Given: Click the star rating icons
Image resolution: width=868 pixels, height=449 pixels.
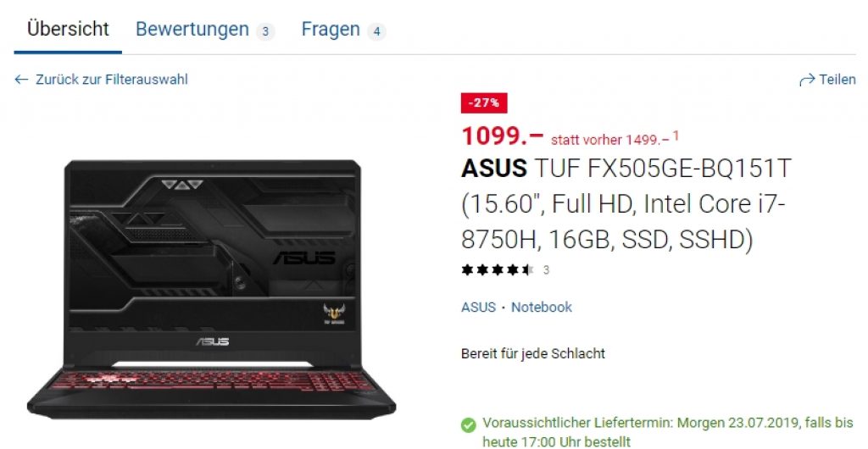Looking at the screenshot, I should [497, 270].
